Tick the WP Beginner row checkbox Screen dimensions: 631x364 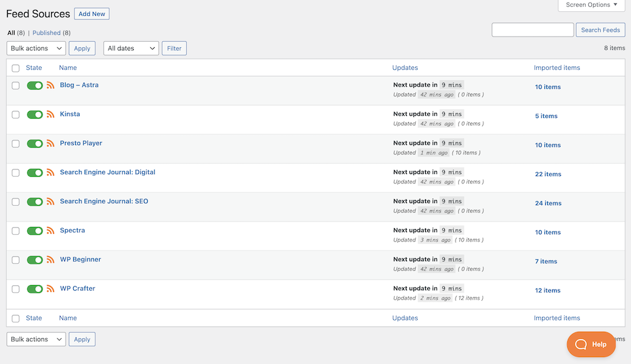[16, 261]
